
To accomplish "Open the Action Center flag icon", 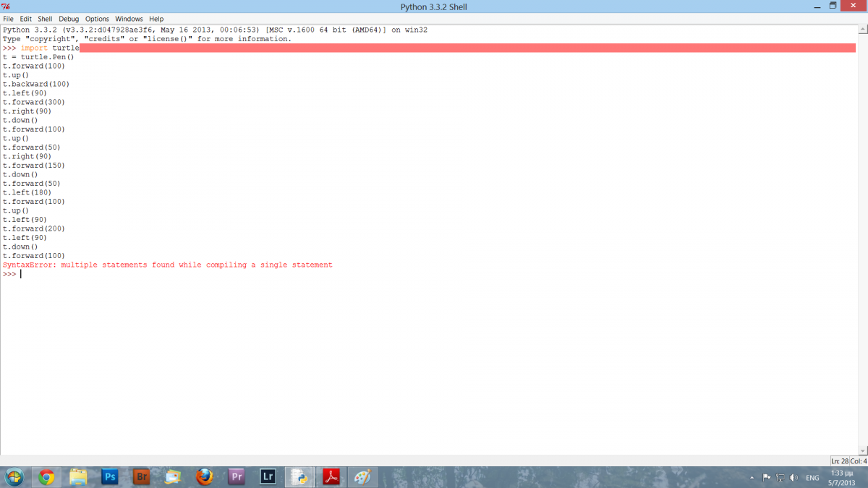I will [x=767, y=478].
